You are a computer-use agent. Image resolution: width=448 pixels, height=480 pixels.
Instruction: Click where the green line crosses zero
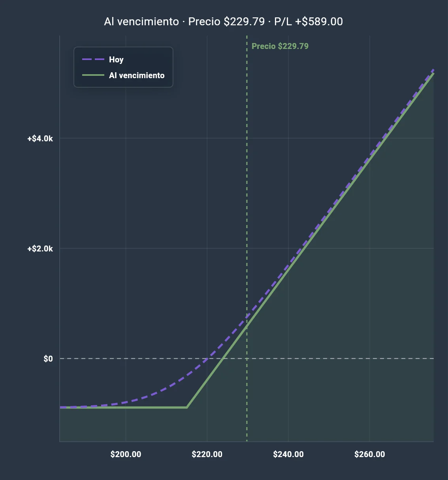pyautogui.click(x=223, y=358)
